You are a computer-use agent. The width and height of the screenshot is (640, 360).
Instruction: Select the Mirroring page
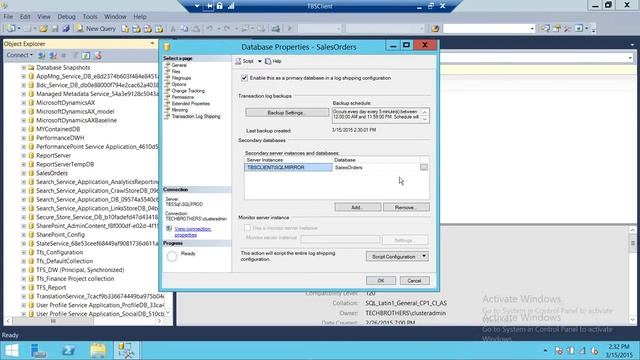point(180,110)
